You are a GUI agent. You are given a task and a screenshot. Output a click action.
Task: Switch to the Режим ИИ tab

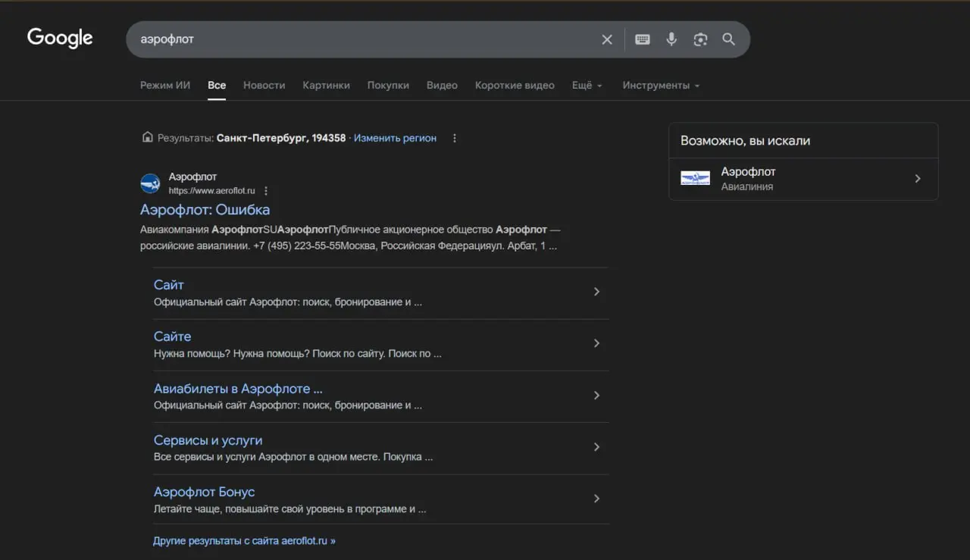[x=165, y=86]
